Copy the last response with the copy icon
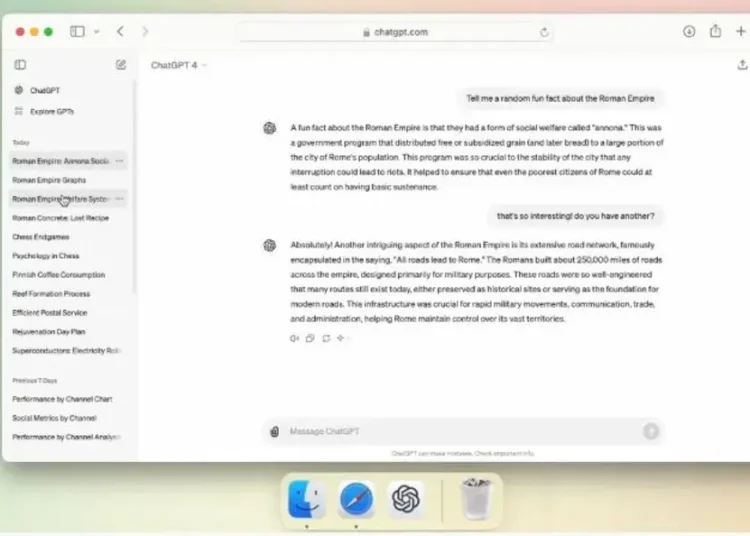Image resolution: width=750 pixels, height=536 pixels. pyautogui.click(x=310, y=339)
